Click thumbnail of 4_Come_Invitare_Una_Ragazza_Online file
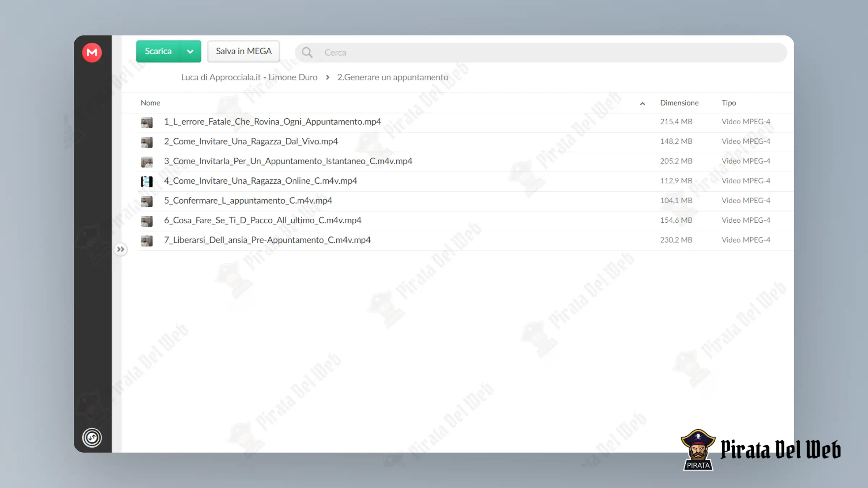This screenshot has height=488, width=868. point(146,181)
